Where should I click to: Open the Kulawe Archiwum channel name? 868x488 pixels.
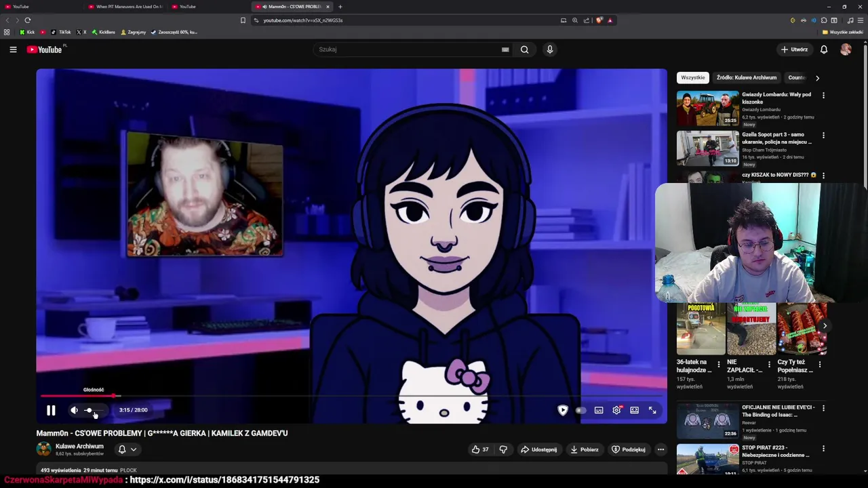79,446
